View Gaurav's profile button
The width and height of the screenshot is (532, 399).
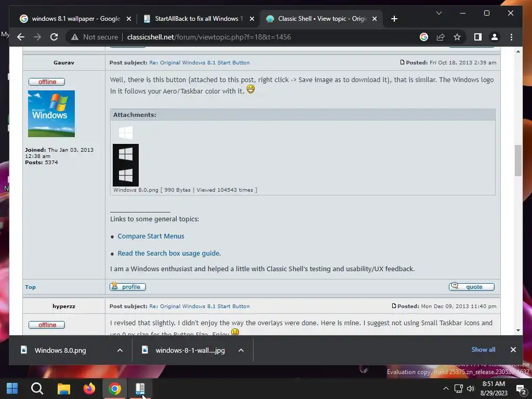point(128,287)
